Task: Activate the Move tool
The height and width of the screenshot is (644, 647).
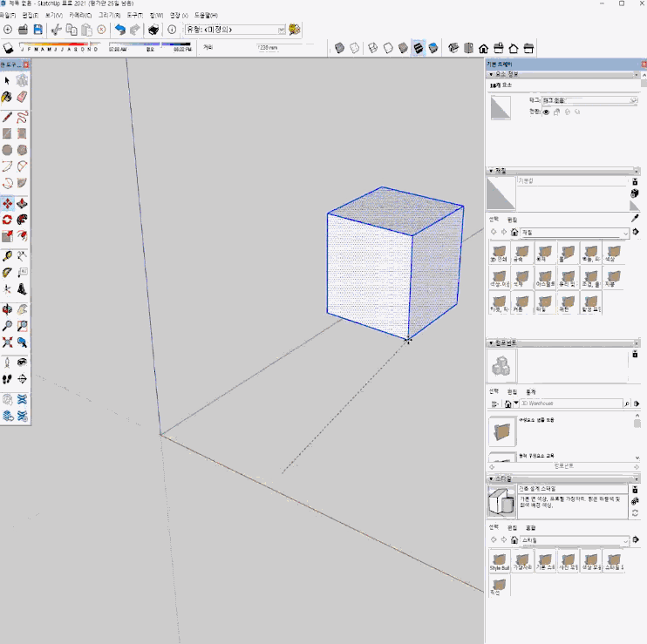Action: tap(7, 202)
